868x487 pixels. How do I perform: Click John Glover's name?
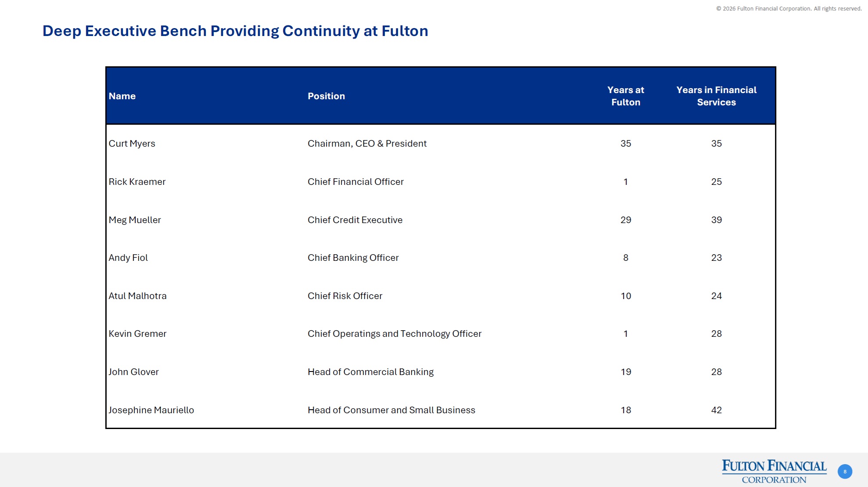tap(133, 372)
